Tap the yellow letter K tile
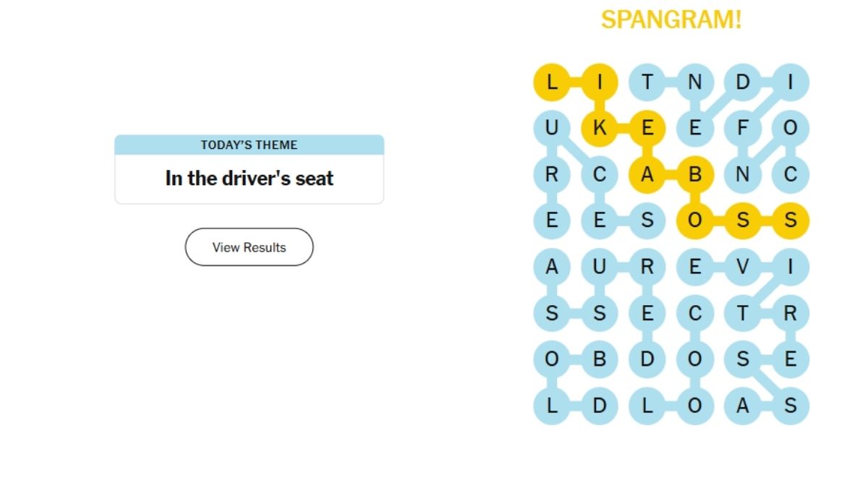This screenshot has height=488, width=868. click(x=599, y=129)
